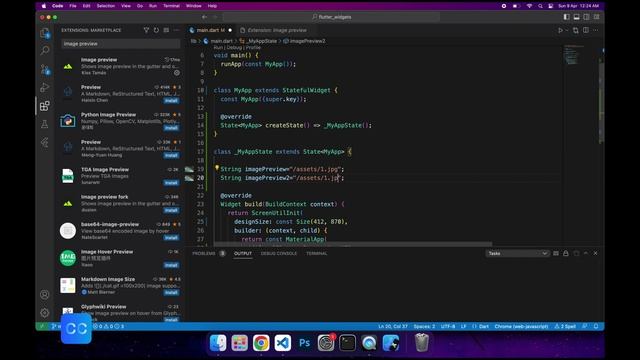Open gear settings for Image preview extension

click(177, 73)
